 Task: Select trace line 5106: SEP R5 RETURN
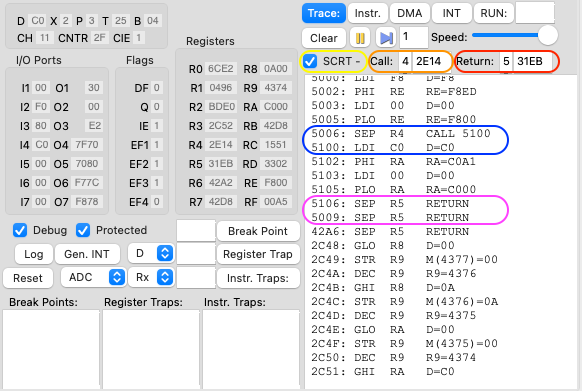point(390,203)
